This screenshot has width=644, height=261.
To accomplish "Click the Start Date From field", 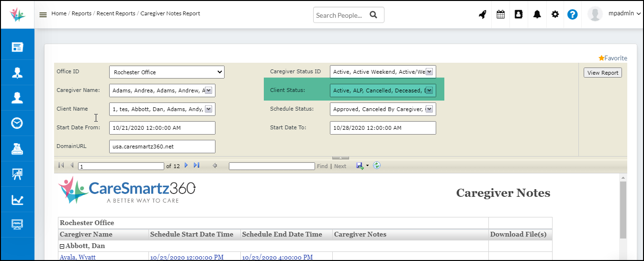I will [162, 128].
